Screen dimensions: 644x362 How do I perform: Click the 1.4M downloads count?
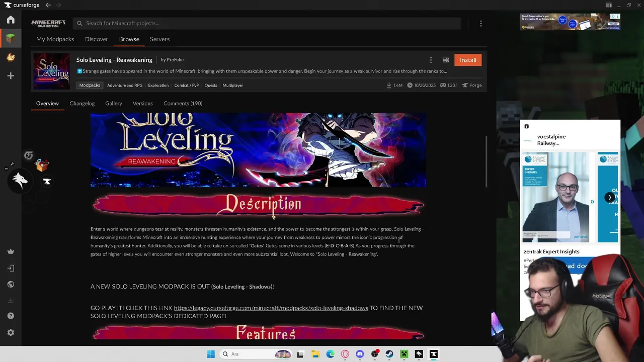click(x=394, y=85)
